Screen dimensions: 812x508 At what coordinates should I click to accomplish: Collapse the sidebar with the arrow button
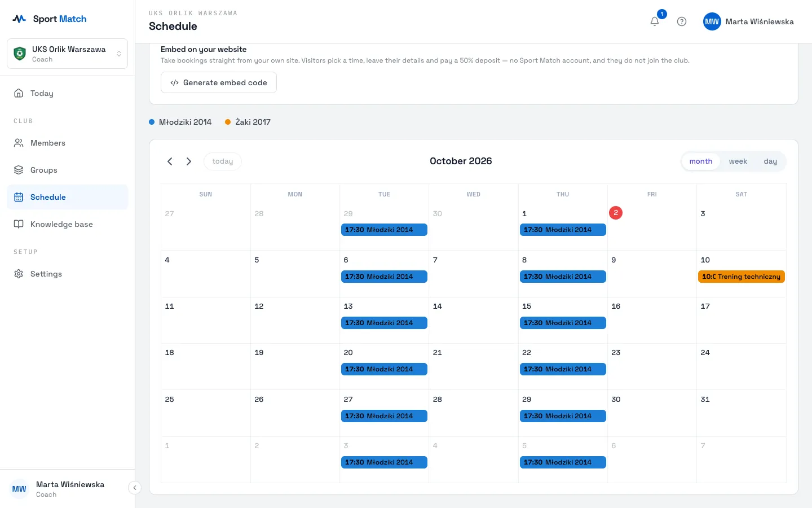coord(135,488)
